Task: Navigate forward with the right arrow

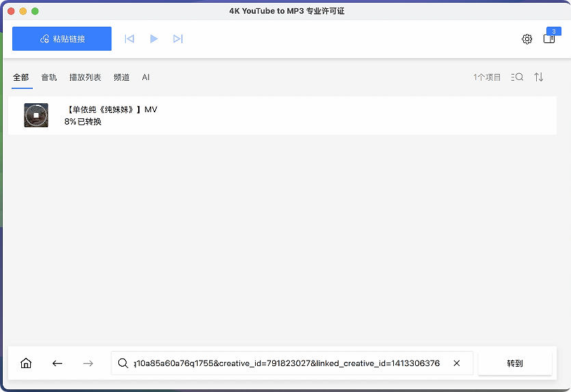Action: tap(88, 363)
